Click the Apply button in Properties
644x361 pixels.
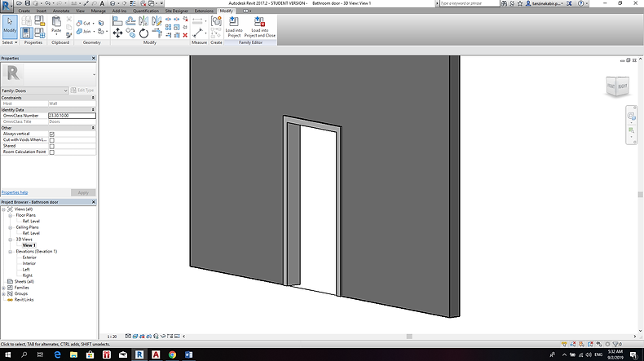point(83,192)
